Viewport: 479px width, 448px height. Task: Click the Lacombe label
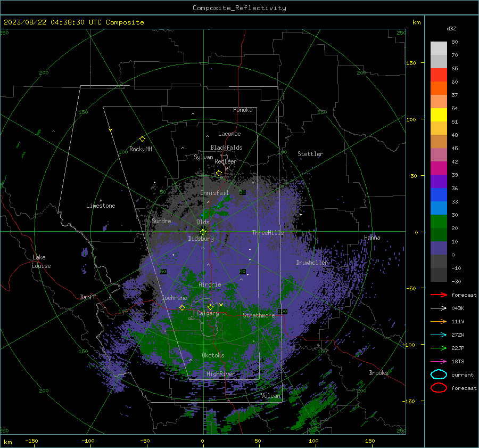tap(229, 134)
